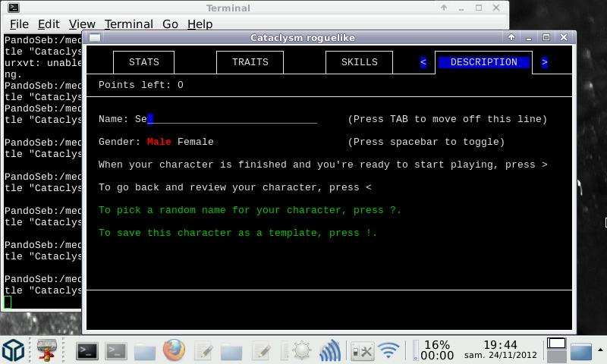Screen dimensions: 607x364
Task: Close the Terminal window
Action: point(496,8)
